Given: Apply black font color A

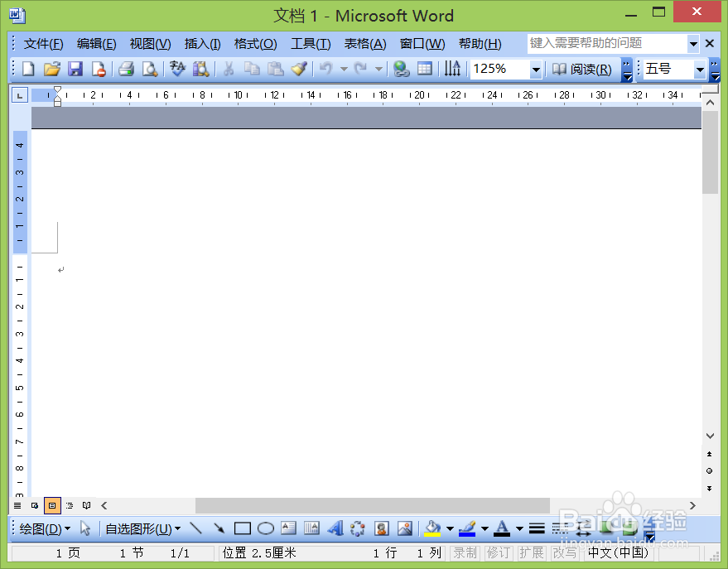Looking at the screenshot, I should pos(502,528).
